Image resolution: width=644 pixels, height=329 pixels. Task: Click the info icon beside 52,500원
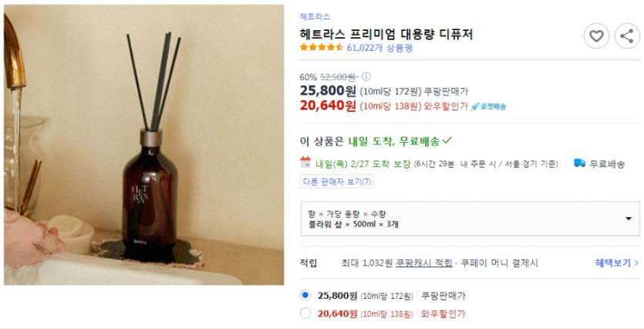click(366, 77)
